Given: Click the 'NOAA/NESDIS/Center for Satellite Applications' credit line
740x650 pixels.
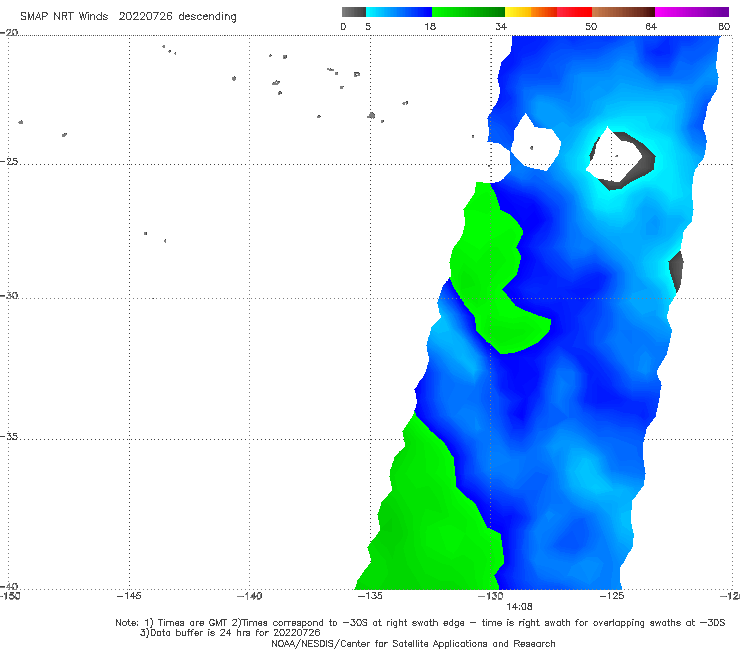Looking at the screenshot, I should 413,644.
